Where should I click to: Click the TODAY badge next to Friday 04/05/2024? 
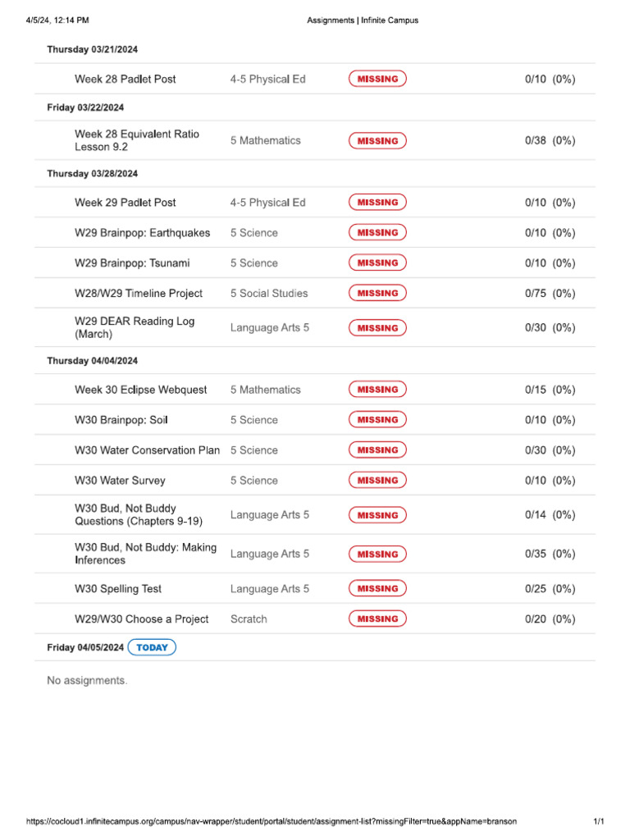(x=152, y=647)
